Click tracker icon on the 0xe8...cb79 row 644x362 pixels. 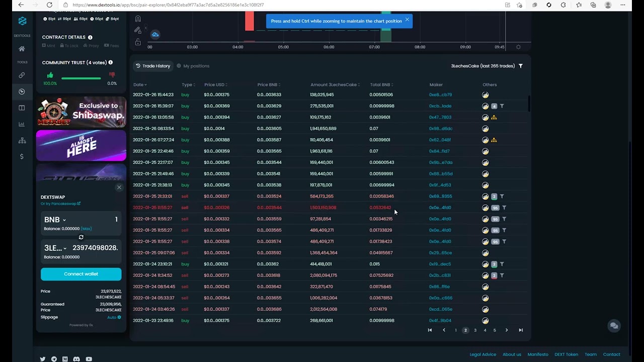485,95
